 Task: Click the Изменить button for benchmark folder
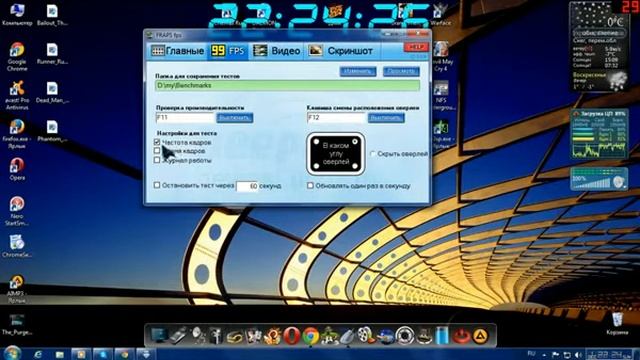pyautogui.click(x=358, y=71)
